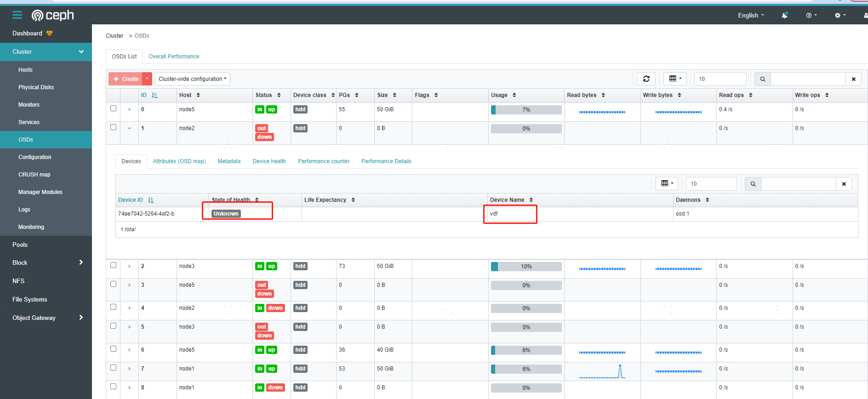Check the checkbox for OSD 0
Image resolution: width=868 pixels, height=399 pixels.
[x=114, y=108]
